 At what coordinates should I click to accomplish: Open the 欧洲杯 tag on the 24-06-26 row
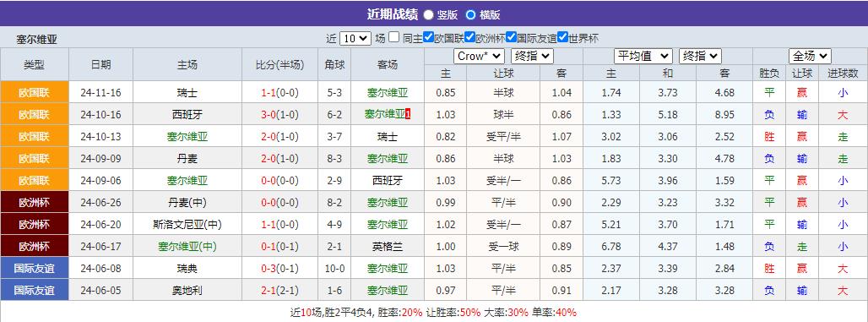[35, 202]
